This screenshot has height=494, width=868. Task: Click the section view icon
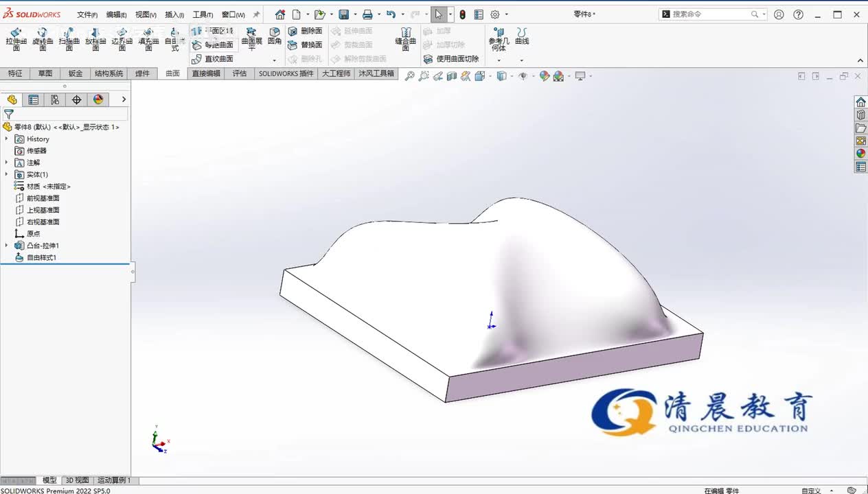click(x=451, y=76)
